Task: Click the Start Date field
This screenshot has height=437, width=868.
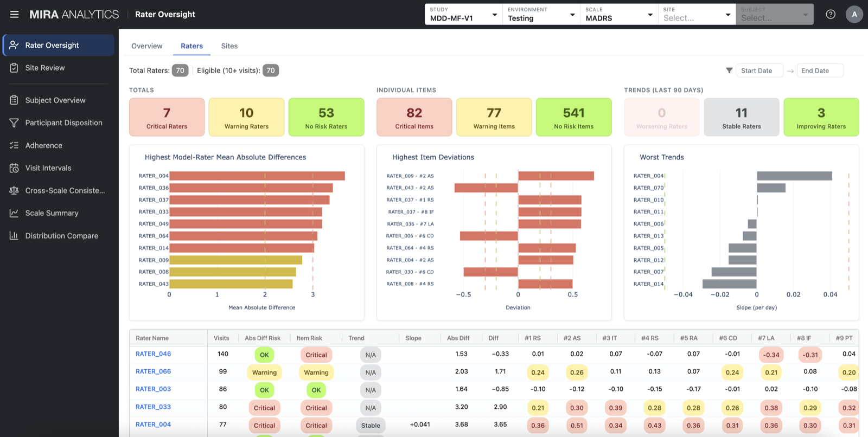Action: [759, 70]
